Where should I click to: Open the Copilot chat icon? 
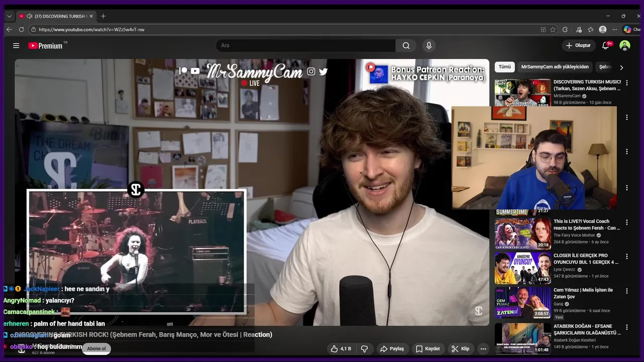(x=627, y=30)
